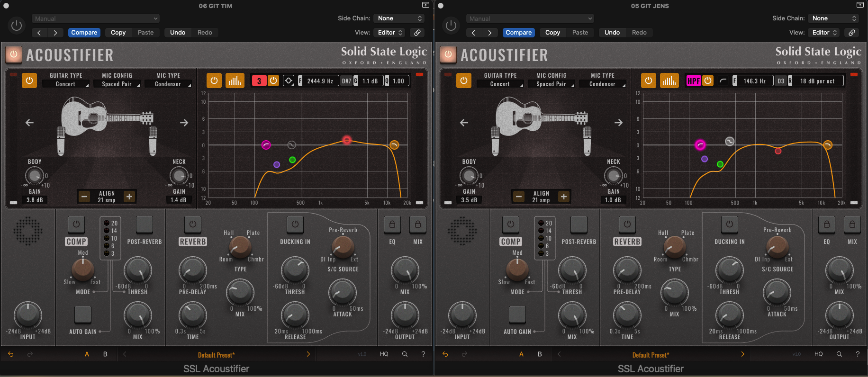Click the spectrum analyzer icon in left plugin
Screen dimensions: 868x377
point(235,81)
